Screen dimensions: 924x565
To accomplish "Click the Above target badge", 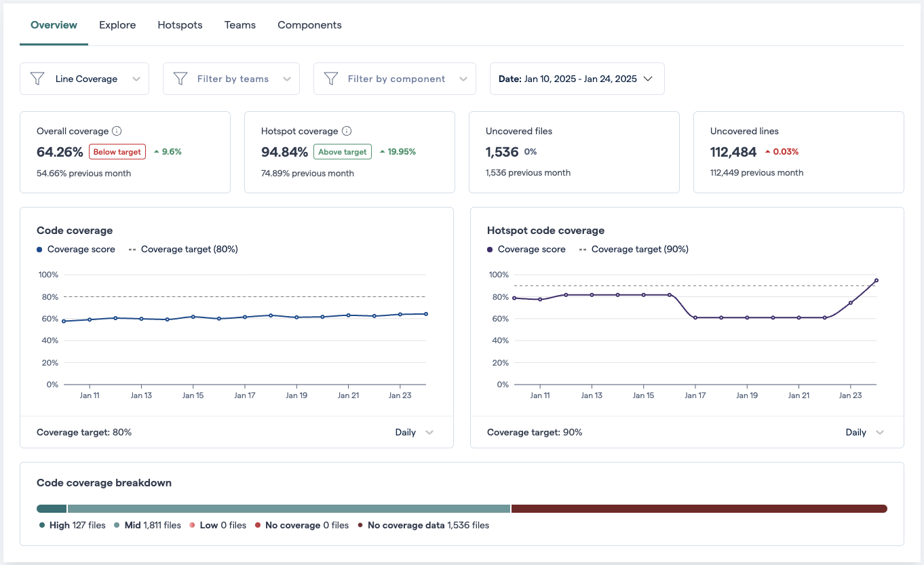I will (x=342, y=151).
